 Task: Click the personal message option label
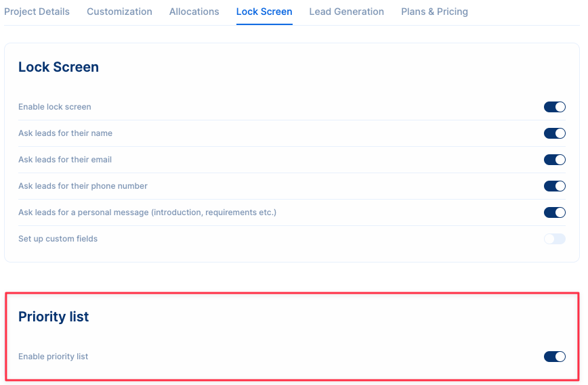(x=148, y=212)
